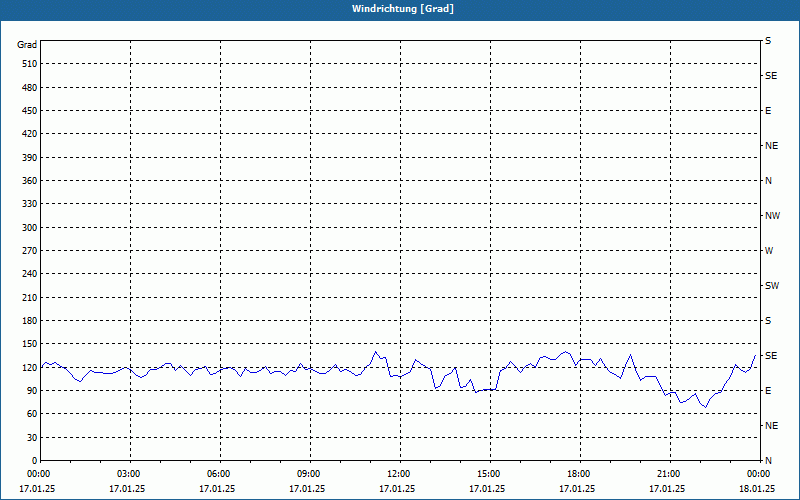Click the compass label SE at 480 degrees
800x500 pixels.
click(771, 76)
